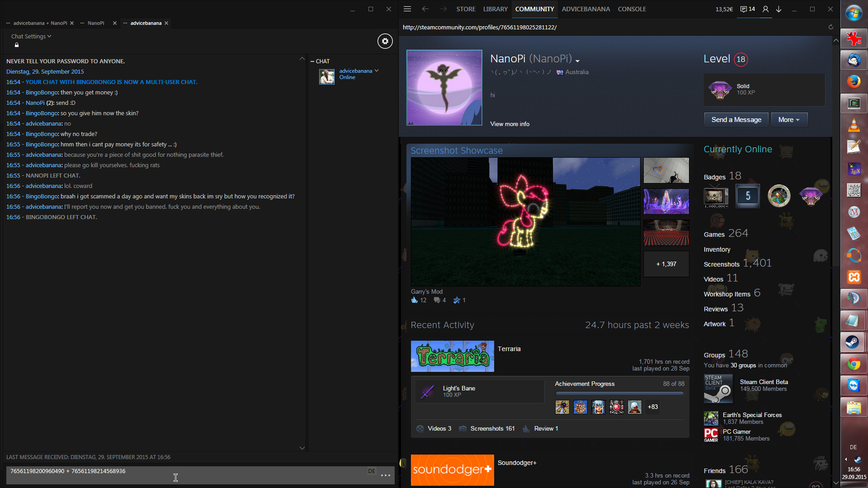Open friends list person icon
The image size is (868, 488).
[765, 9]
